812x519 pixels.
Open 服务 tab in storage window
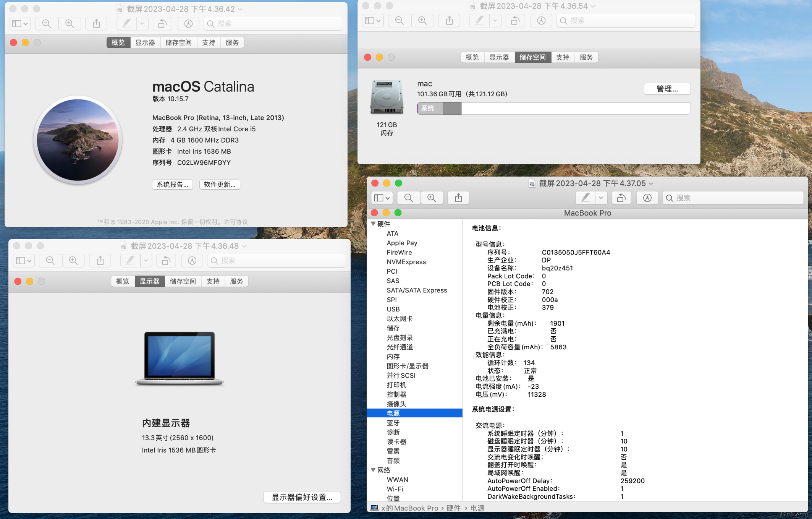pyautogui.click(x=586, y=57)
